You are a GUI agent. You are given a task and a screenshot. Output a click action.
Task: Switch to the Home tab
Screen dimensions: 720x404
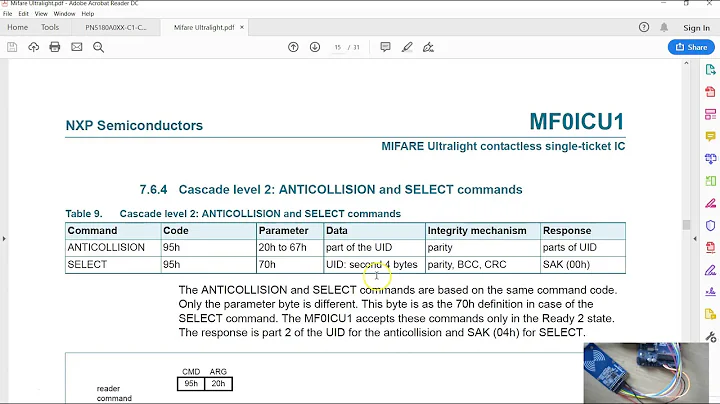click(17, 28)
